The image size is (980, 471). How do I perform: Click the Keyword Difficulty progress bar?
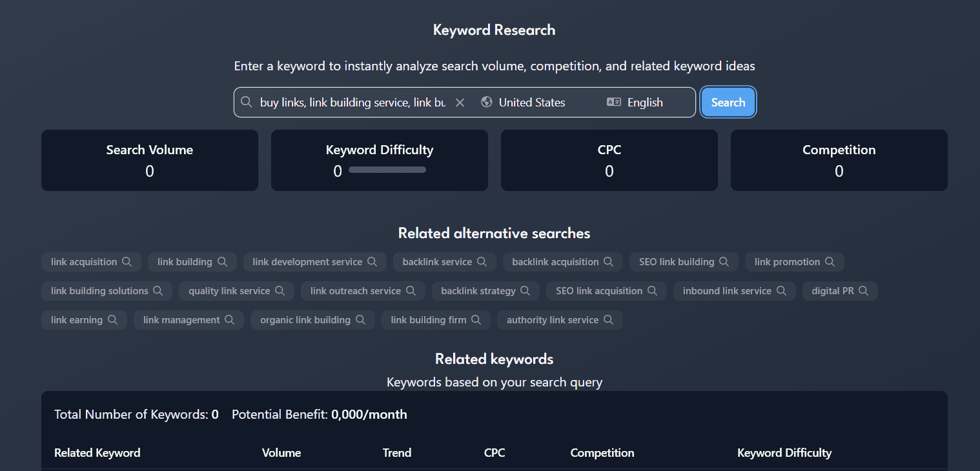[x=387, y=170]
